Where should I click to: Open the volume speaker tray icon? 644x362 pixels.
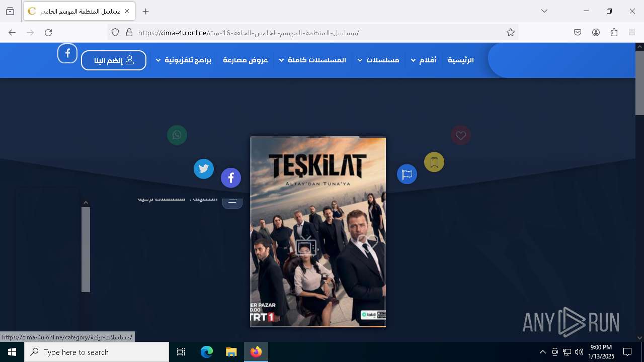579,352
